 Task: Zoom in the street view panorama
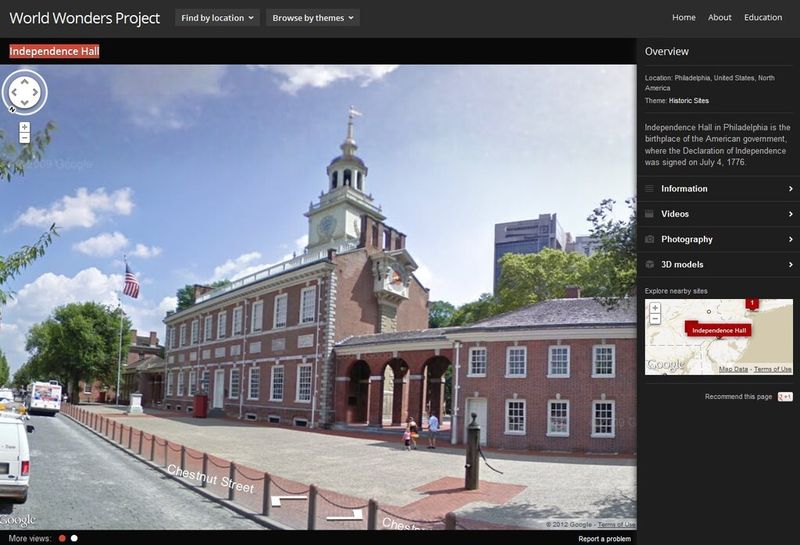[24, 127]
